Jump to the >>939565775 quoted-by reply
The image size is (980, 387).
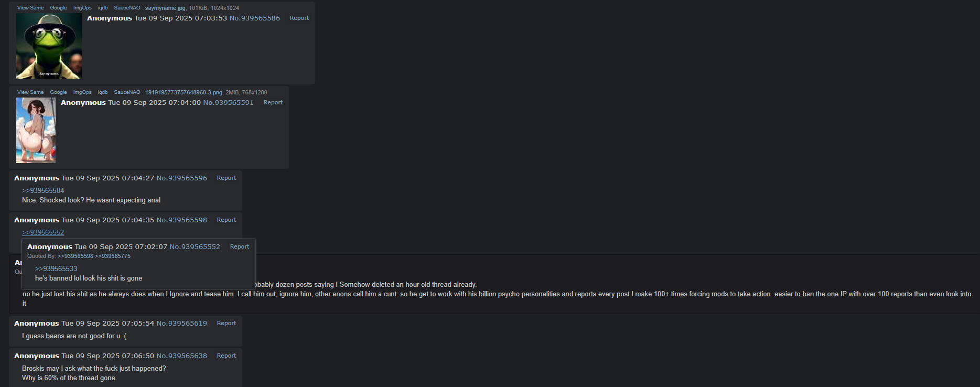pyautogui.click(x=113, y=256)
